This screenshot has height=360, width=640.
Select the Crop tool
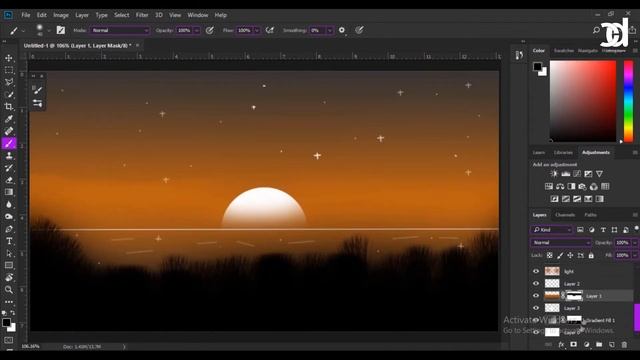point(9,107)
